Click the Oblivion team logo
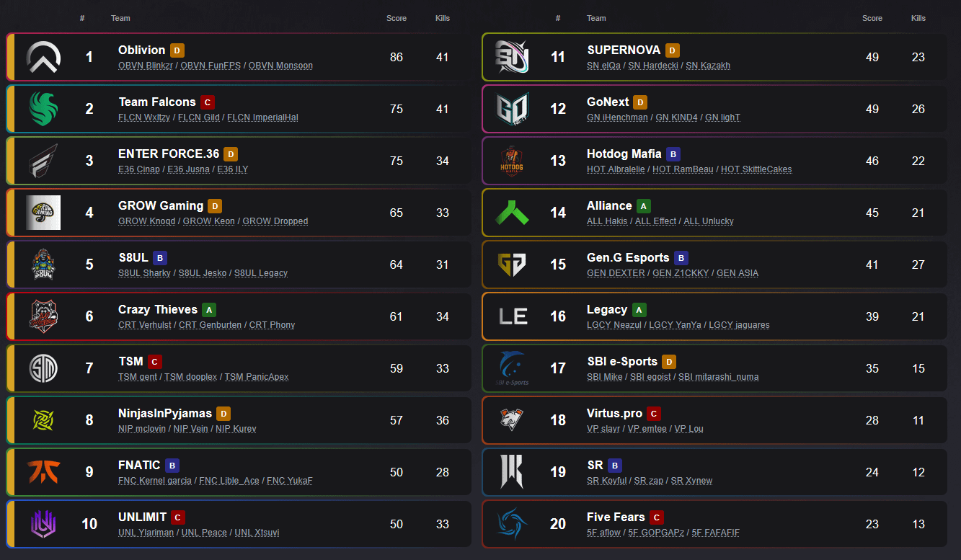The height and width of the screenshot is (560, 961). coord(43,57)
